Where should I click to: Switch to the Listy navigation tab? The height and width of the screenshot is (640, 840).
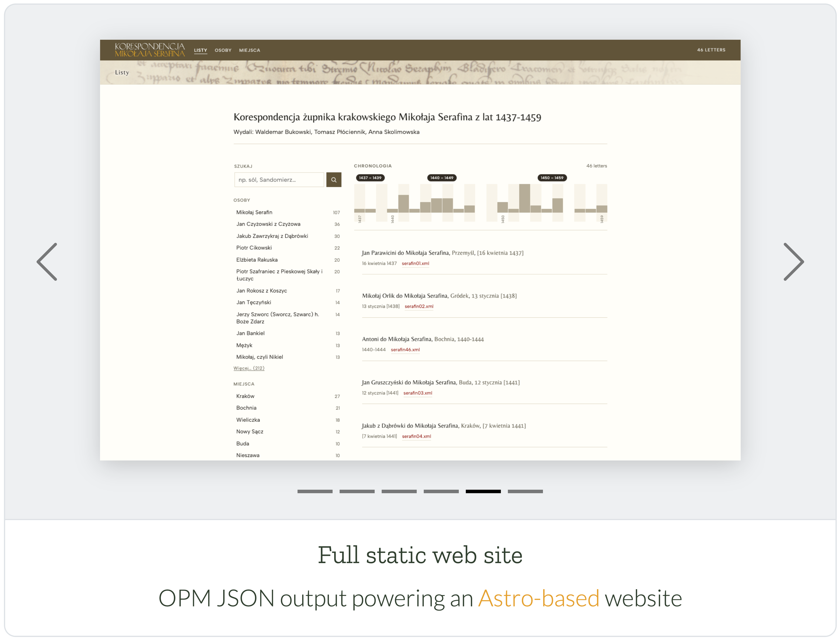[200, 50]
